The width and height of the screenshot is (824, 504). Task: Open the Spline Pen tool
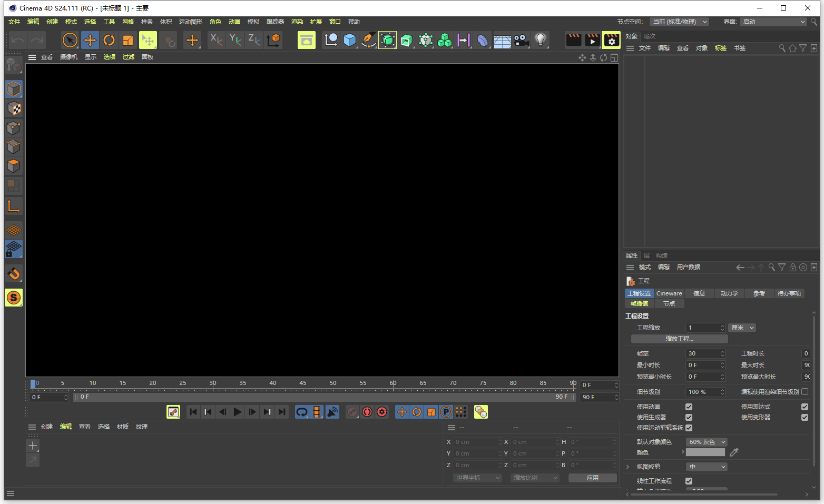point(368,40)
